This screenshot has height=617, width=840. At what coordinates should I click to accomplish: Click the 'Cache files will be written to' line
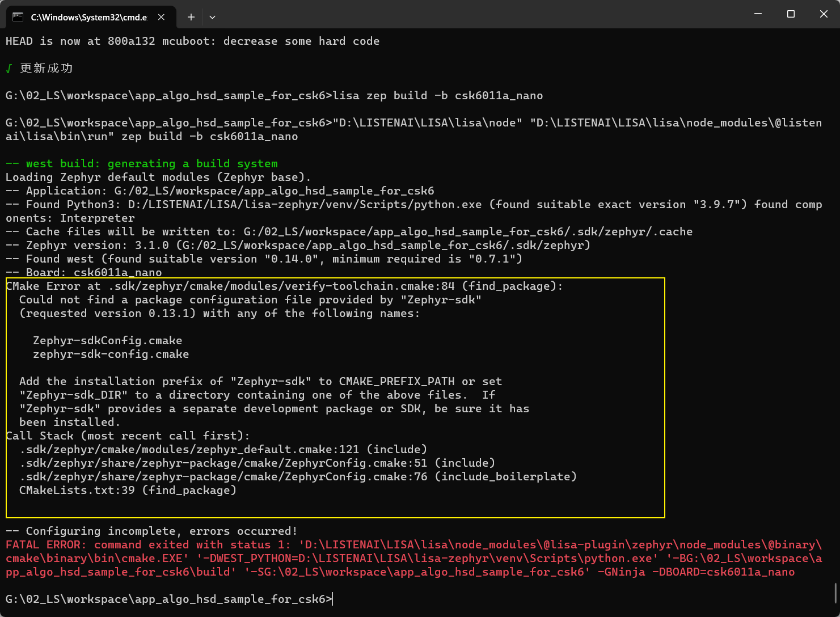pos(349,231)
